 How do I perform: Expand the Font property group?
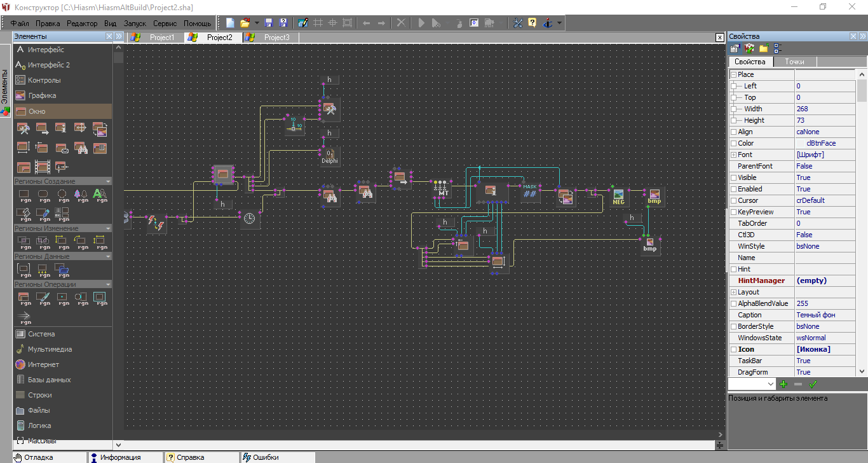click(733, 155)
